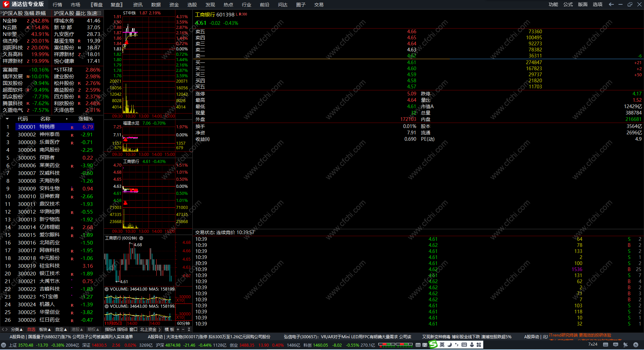This screenshot has height=350, width=644.
Task: Select the 指标A indicator tab
Action: click(110, 330)
